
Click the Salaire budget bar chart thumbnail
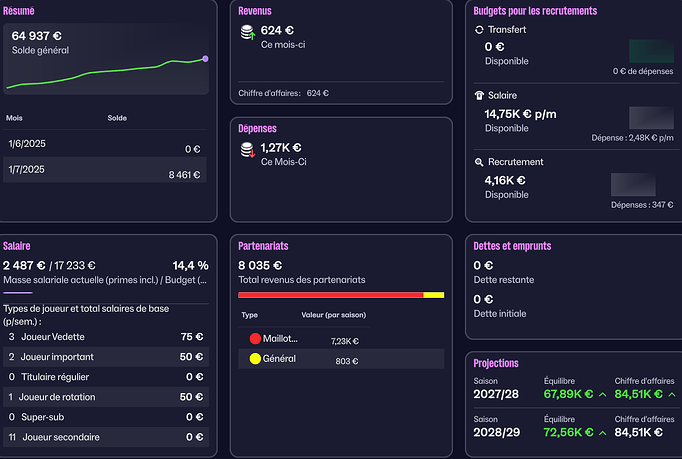click(x=642, y=118)
